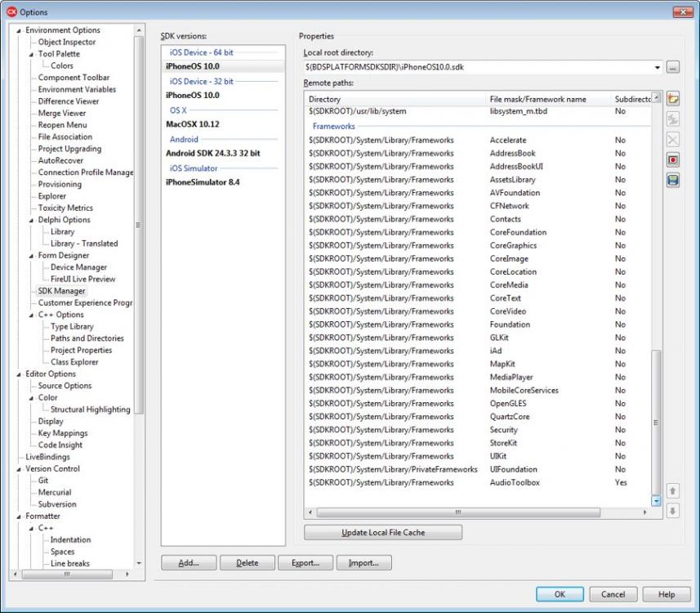Click the Update Local File Cache button
Image resolution: width=700 pixels, height=613 pixels.
click(383, 532)
